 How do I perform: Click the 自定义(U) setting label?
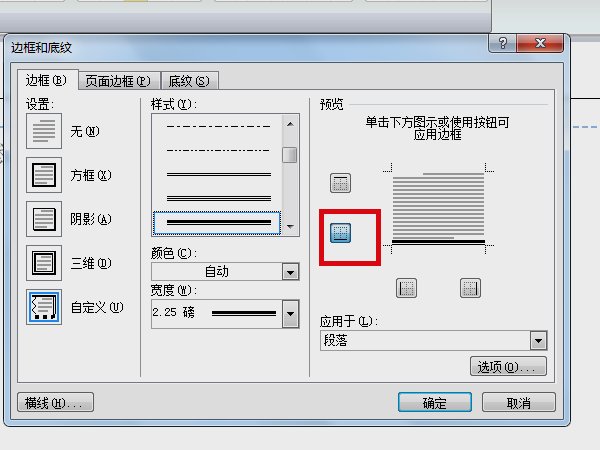coord(97,307)
